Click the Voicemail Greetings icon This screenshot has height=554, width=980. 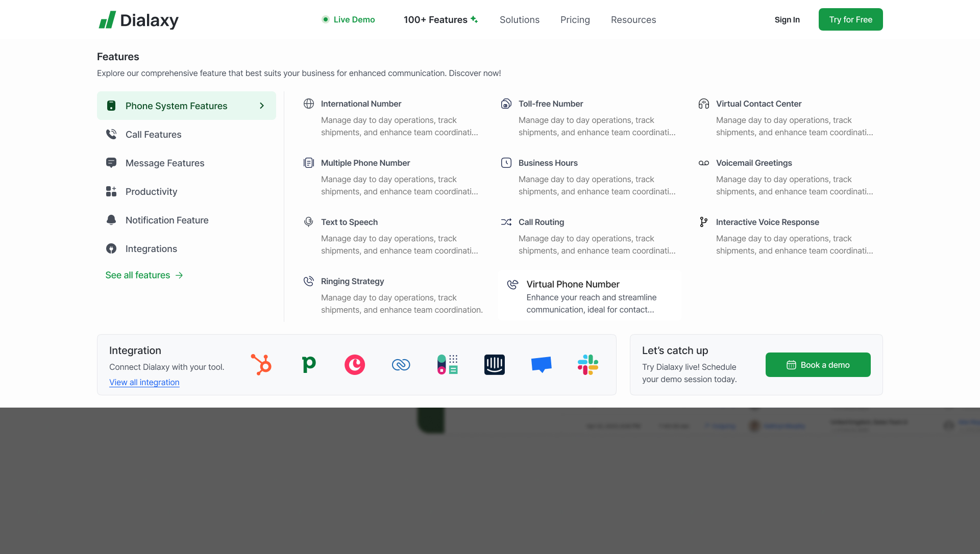click(x=704, y=163)
